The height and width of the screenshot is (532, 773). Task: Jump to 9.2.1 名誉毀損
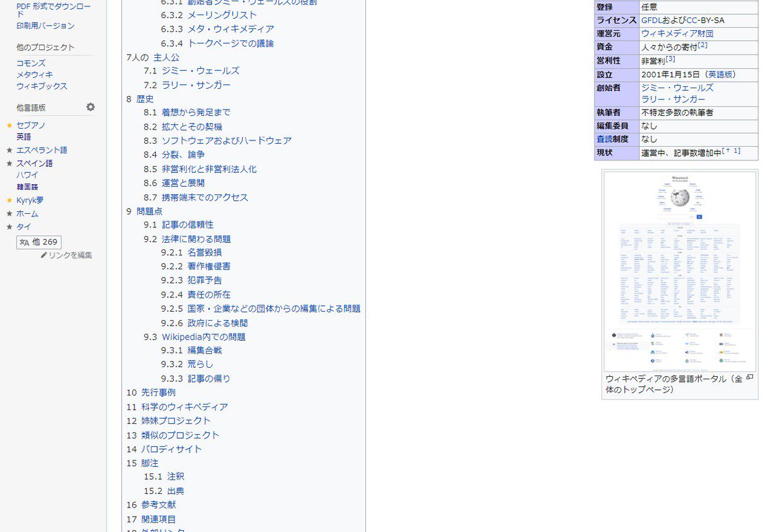coord(191,252)
